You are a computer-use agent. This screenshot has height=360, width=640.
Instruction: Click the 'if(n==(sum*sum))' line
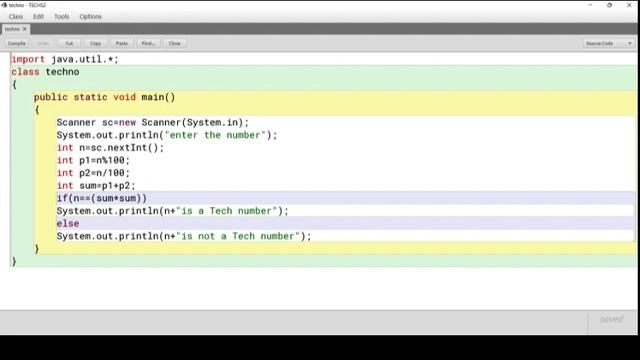(x=102, y=198)
